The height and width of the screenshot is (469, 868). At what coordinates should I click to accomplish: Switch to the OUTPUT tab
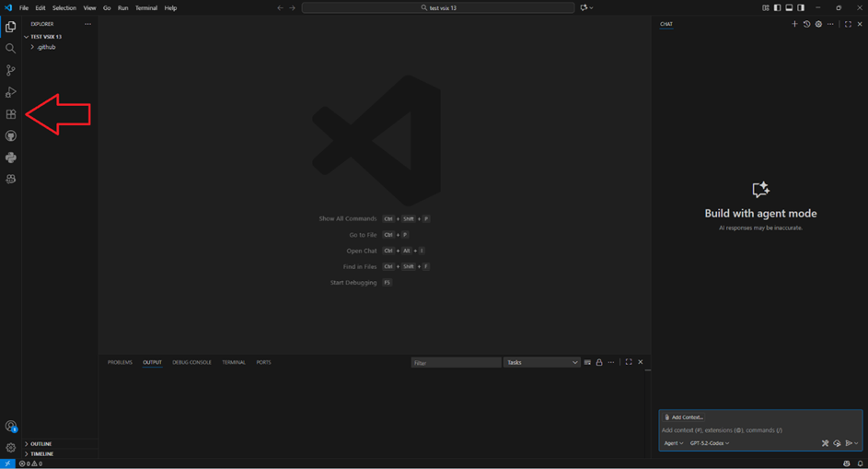click(152, 362)
